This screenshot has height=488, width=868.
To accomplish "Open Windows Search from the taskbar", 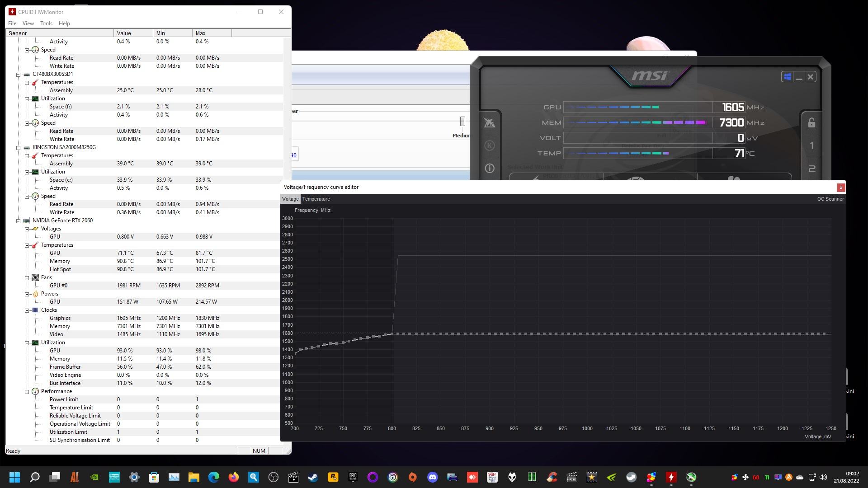I will tap(35, 477).
